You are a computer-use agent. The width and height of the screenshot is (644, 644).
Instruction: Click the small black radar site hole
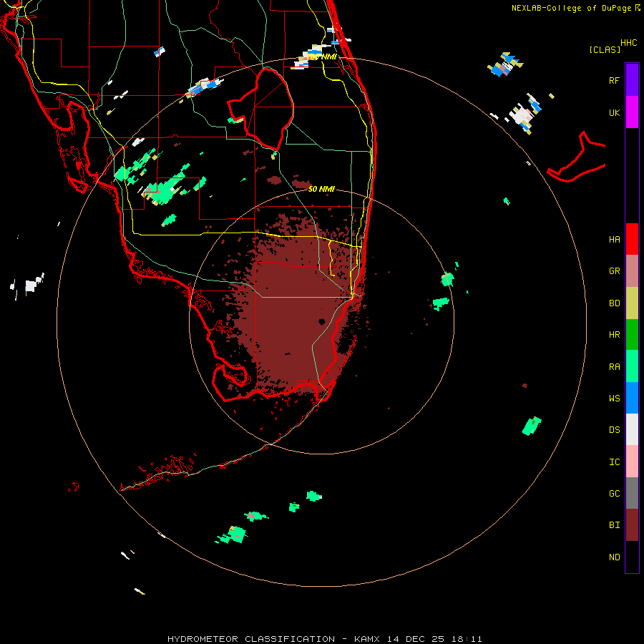coord(321,321)
